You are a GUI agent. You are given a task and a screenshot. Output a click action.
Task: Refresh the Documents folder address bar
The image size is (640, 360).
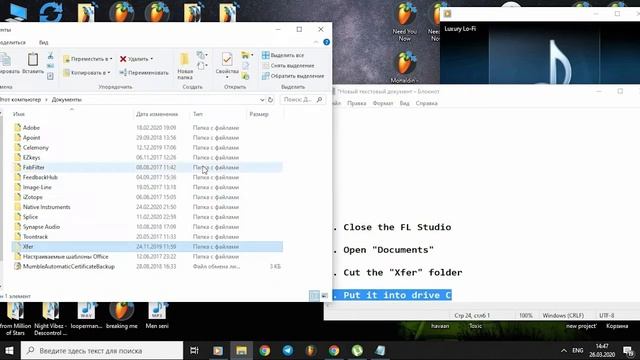tap(270, 100)
